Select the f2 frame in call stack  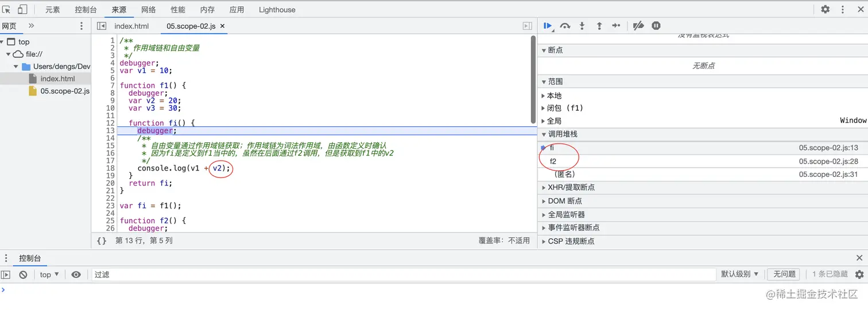(x=703, y=161)
